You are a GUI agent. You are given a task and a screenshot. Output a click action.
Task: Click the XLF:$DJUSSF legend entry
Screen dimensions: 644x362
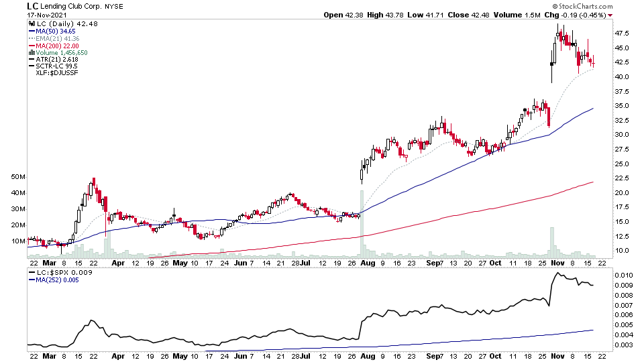(x=56, y=73)
